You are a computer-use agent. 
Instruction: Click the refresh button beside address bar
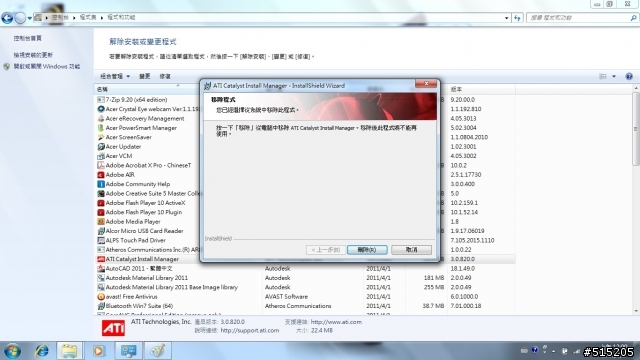tap(517, 18)
